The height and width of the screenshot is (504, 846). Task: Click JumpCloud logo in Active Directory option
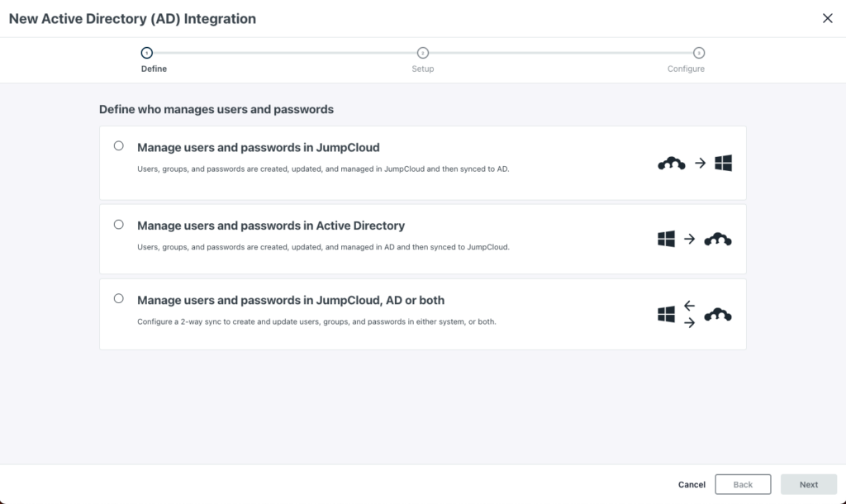[x=718, y=240]
